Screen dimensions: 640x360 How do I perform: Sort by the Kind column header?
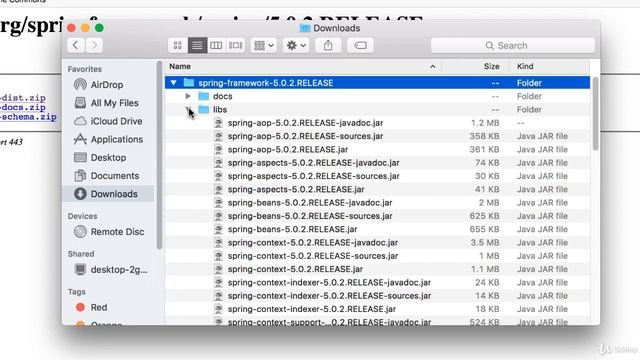[549, 66]
